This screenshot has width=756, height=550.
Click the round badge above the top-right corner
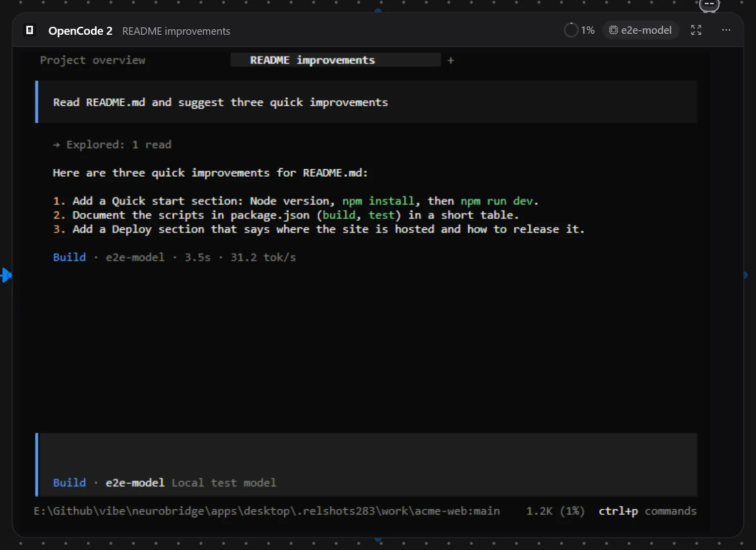click(x=709, y=4)
